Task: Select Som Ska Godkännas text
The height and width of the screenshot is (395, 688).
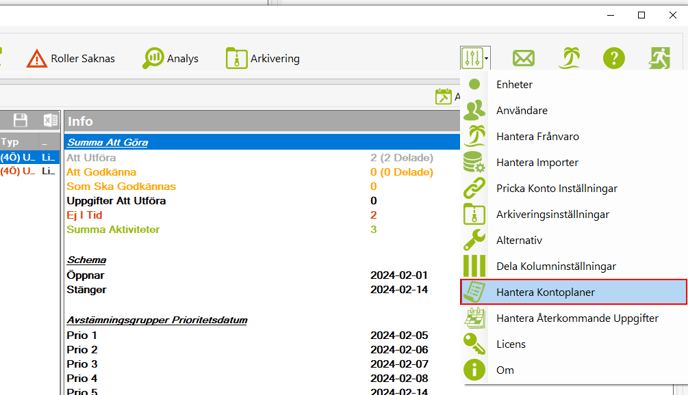Action: (x=121, y=187)
